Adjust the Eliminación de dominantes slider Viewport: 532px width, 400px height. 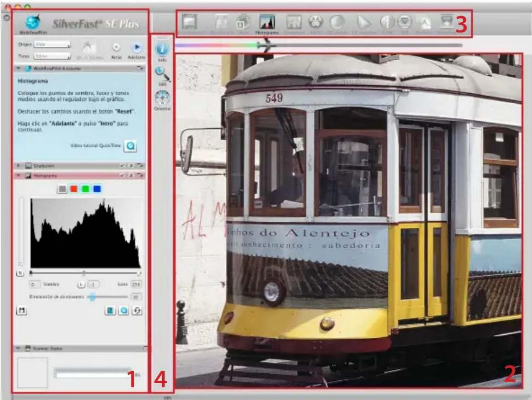(93, 296)
